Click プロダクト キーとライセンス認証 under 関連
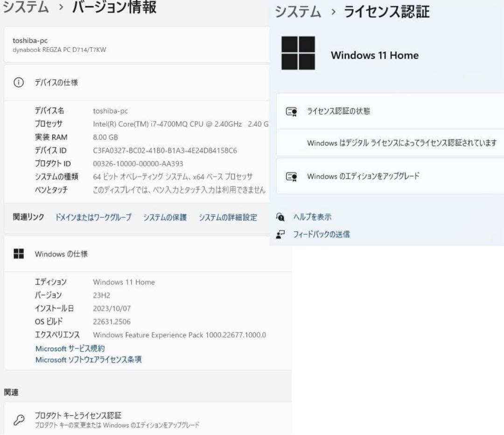504x435 pixels. (79, 414)
